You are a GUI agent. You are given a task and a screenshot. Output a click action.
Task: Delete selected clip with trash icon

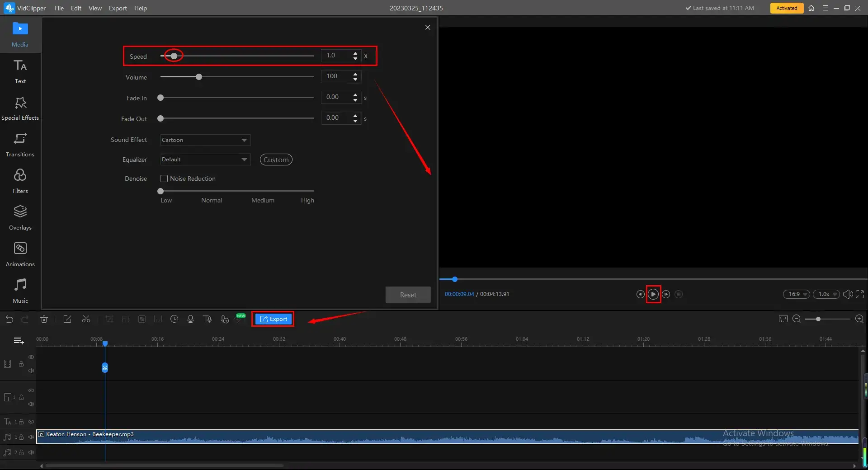(x=44, y=319)
